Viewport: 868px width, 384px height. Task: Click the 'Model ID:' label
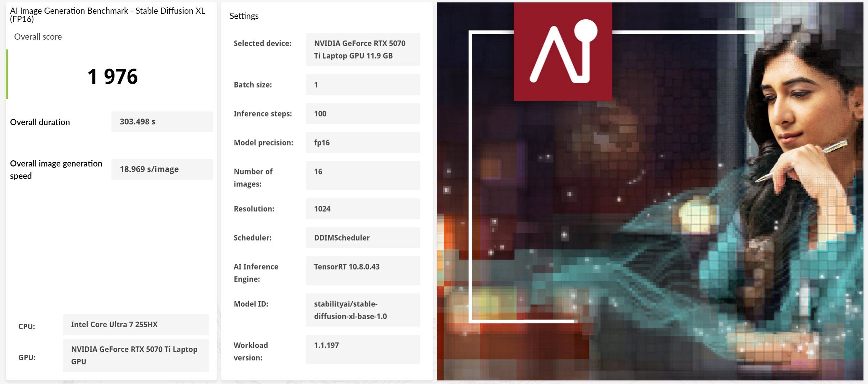[251, 304]
